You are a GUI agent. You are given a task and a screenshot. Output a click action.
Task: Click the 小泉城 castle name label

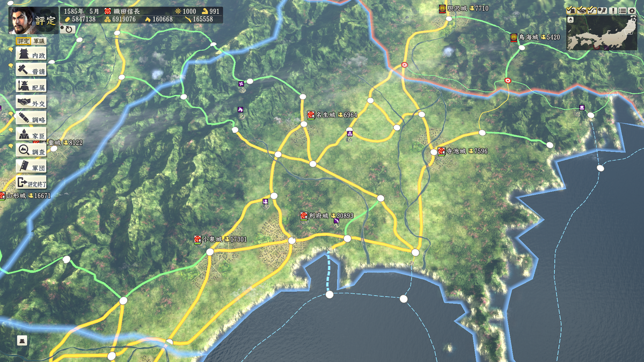(212, 239)
